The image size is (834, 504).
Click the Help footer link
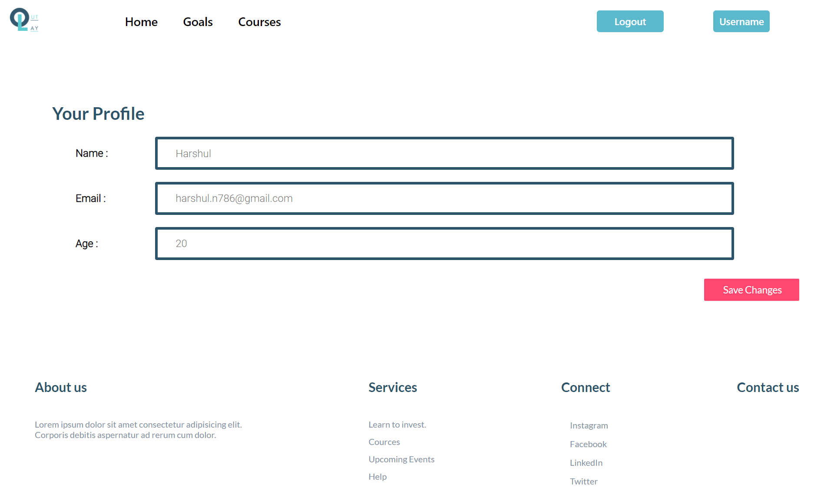377,477
